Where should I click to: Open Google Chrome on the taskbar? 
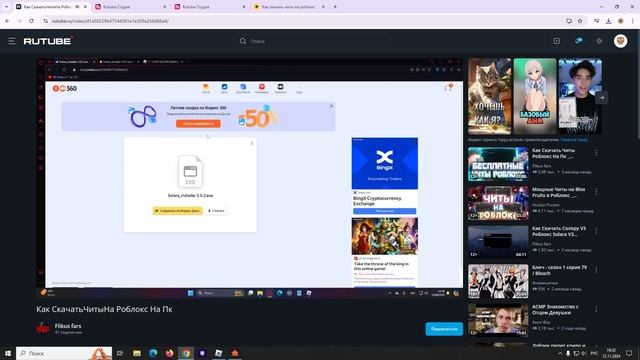[x=186, y=353]
